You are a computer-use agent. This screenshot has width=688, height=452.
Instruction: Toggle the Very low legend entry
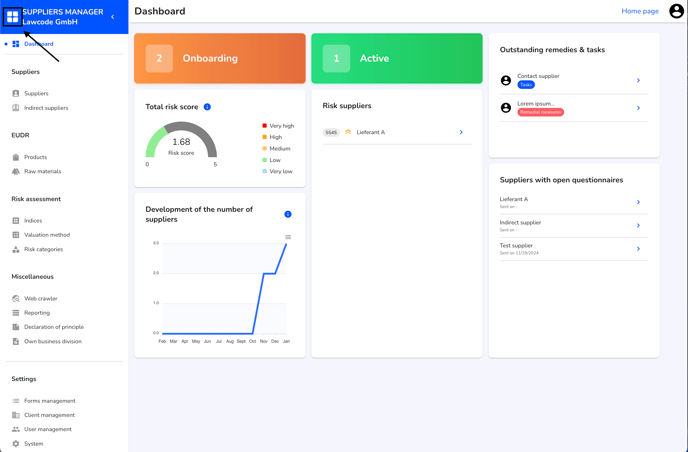(x=280, y=171)
